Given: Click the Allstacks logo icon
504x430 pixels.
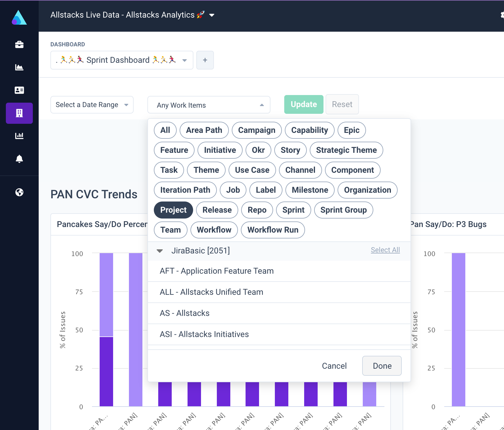Looking at the screenshot, I should click(x=19, y=18).
